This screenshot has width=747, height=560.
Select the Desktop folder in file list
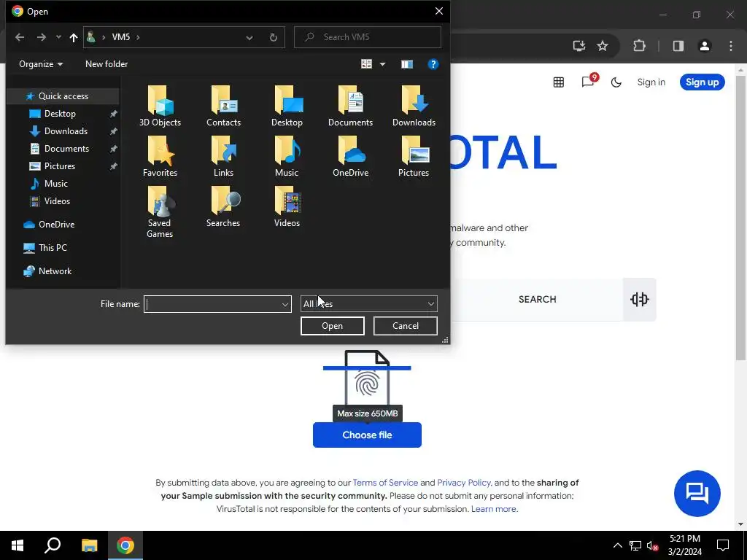(x=287, y=106)
